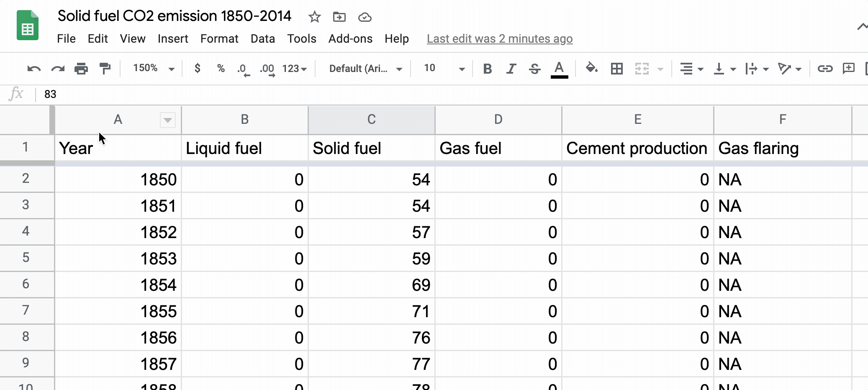
Task: Open the fill color bucket
Action: pos(591,68)
